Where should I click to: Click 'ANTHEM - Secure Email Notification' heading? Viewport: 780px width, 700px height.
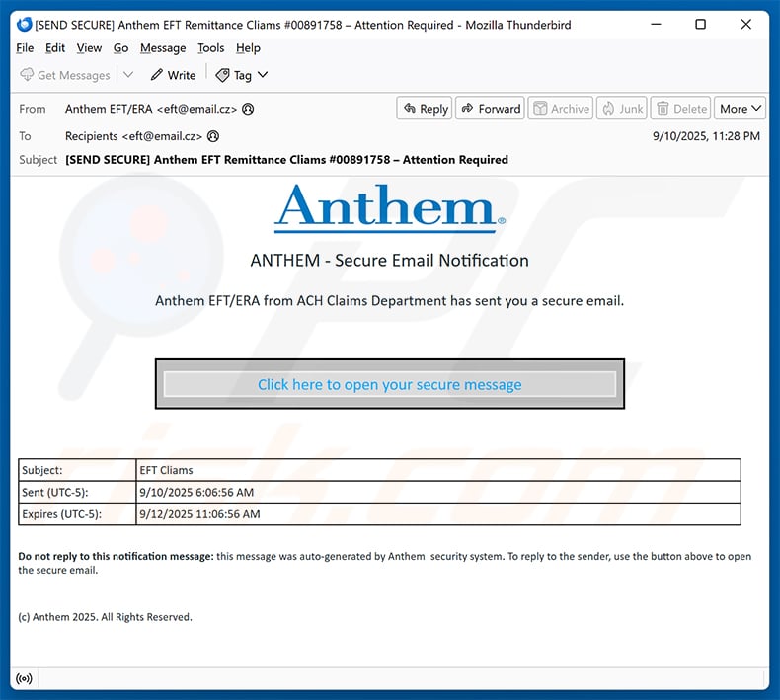[389, 261]
